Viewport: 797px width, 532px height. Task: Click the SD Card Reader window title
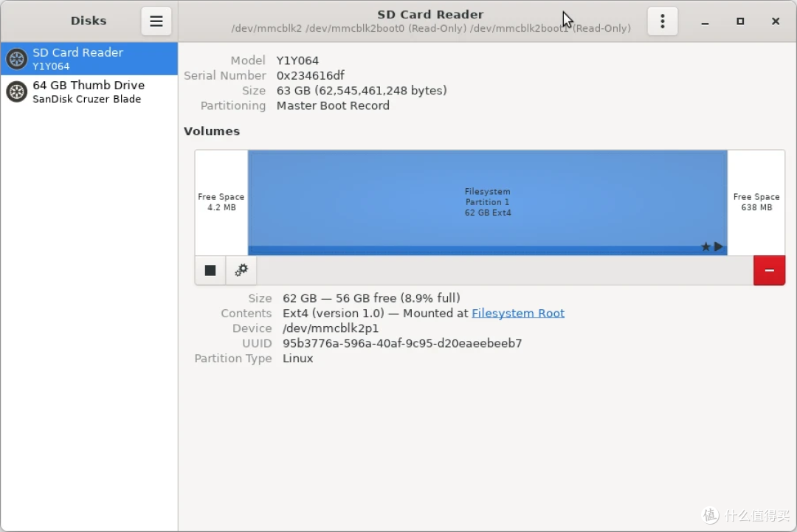[430, 14]
